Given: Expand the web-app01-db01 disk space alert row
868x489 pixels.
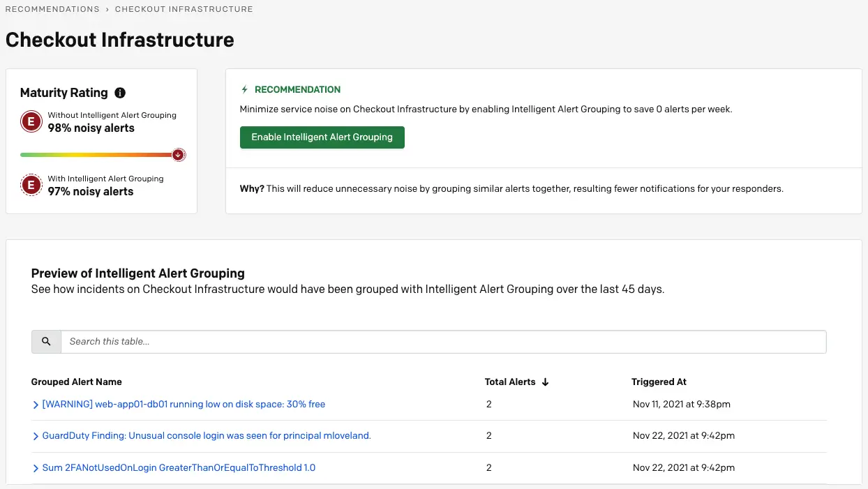Looking at the screenshot, I should pyautogui.click(x=36, y=405).
